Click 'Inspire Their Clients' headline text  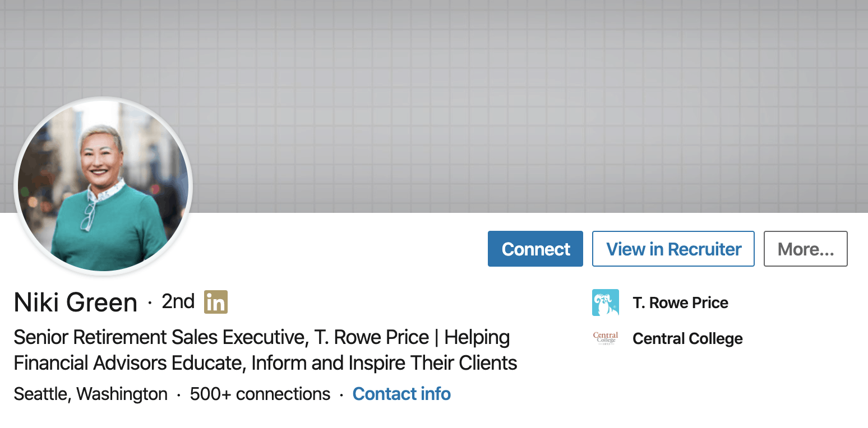tap(433, 363)
